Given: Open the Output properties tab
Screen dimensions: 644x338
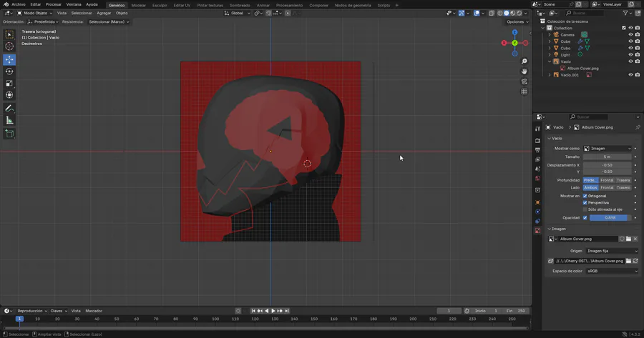Looking at the screenshot, I should point(537,150).
